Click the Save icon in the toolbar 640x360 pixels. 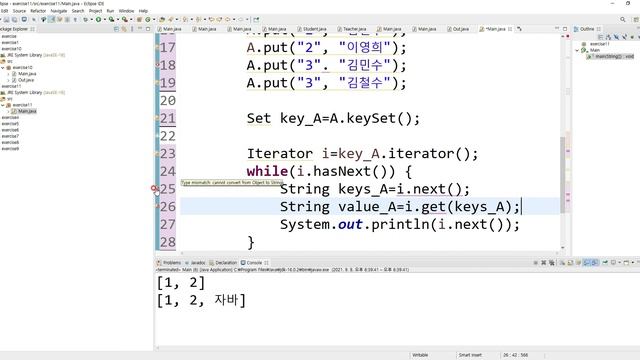(x=6, y=19)
